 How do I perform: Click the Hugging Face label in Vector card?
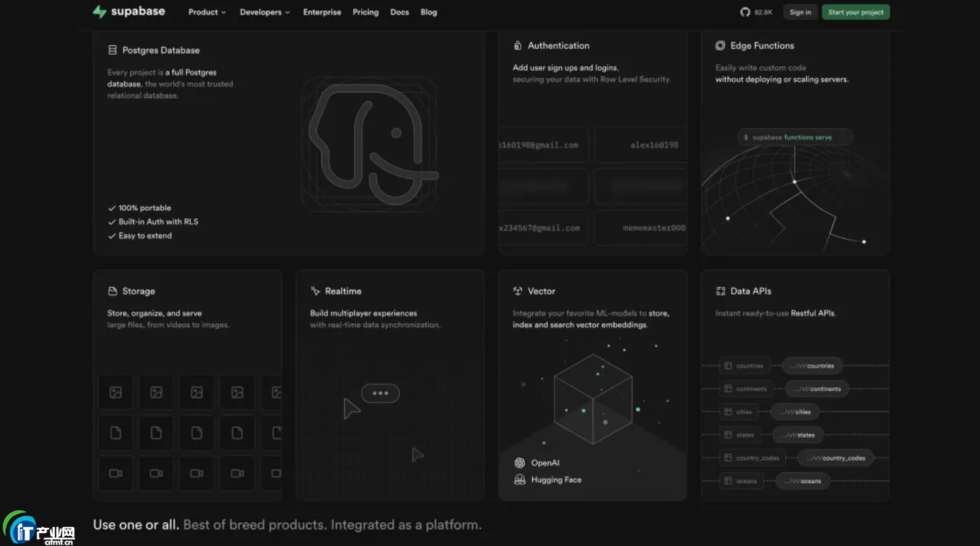556,480
